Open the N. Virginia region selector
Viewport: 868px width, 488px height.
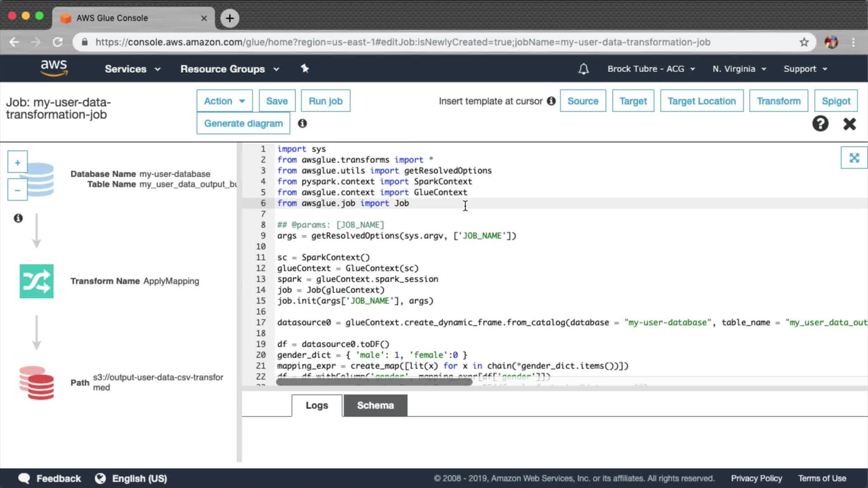coord(739,69)
